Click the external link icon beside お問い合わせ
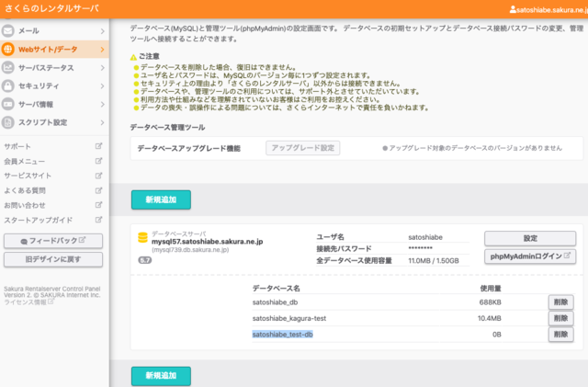Viewport: 588px width, 387px height. pyautogui.click(x=98, y=205)
